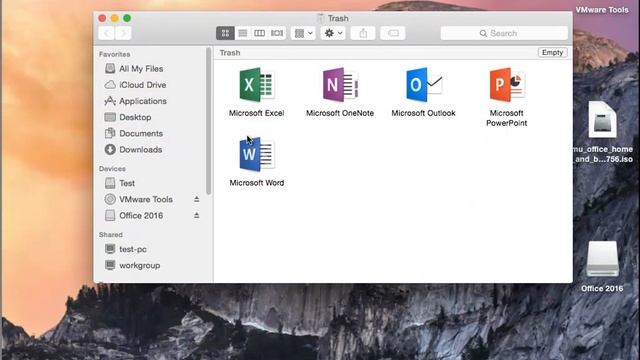The height and width of the screenshot is (360, 640).
Task: Open the item arrangement dropdown
Action: click(x=303, y=33)
